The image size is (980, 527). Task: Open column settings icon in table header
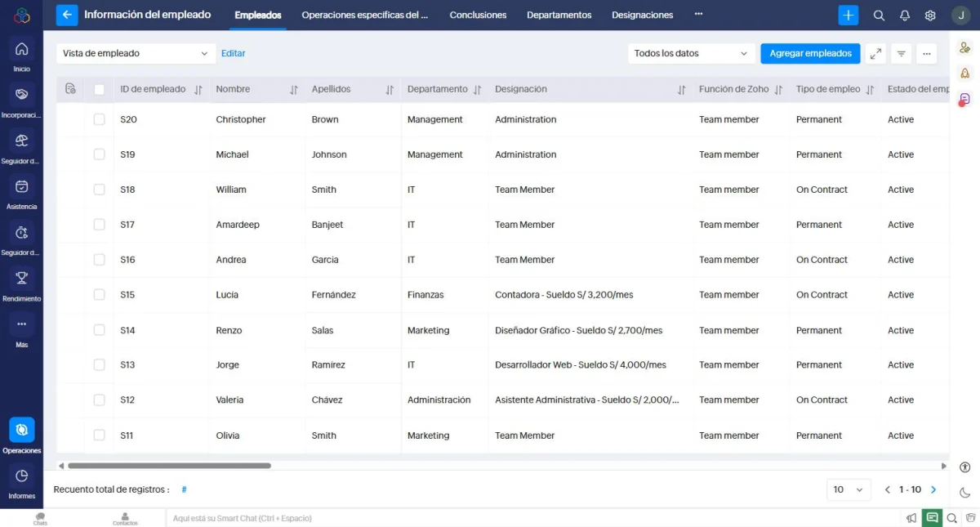(70, 89)
